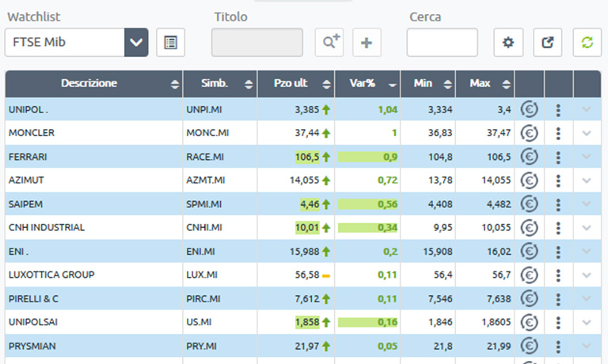Expand the PIRELLI & C row chevron

coord(587,299)
